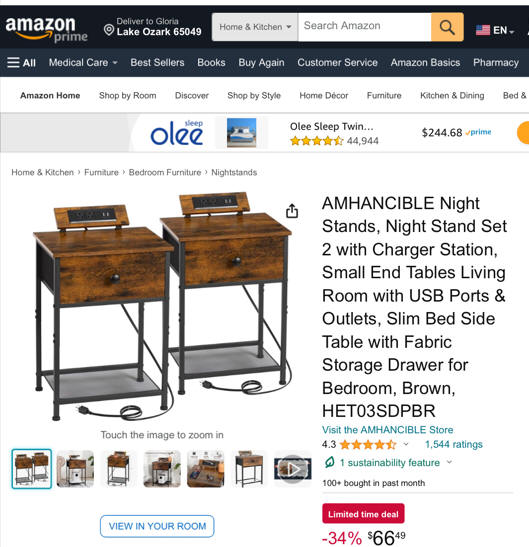This screenshot has width=529, height=547.
Task: Click into the Search Amazon field
Action: (x=365, y=27)
